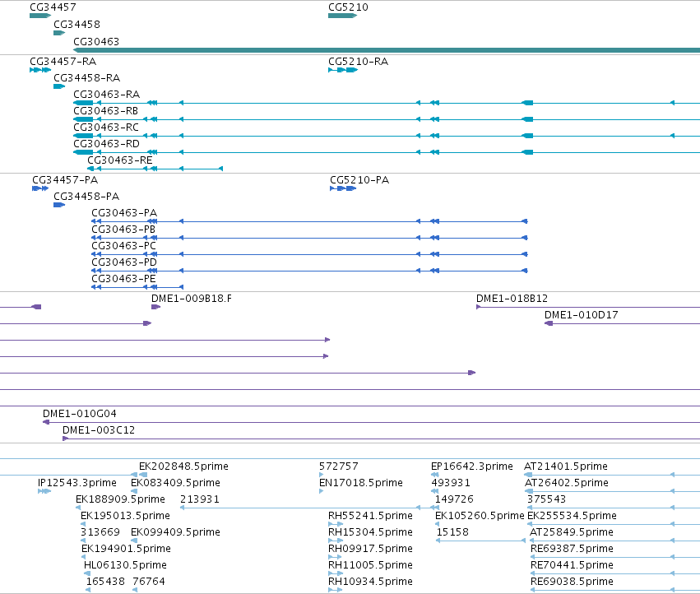
Task: Select EST AT26402.5prime
Action: (x=612, y=491)
